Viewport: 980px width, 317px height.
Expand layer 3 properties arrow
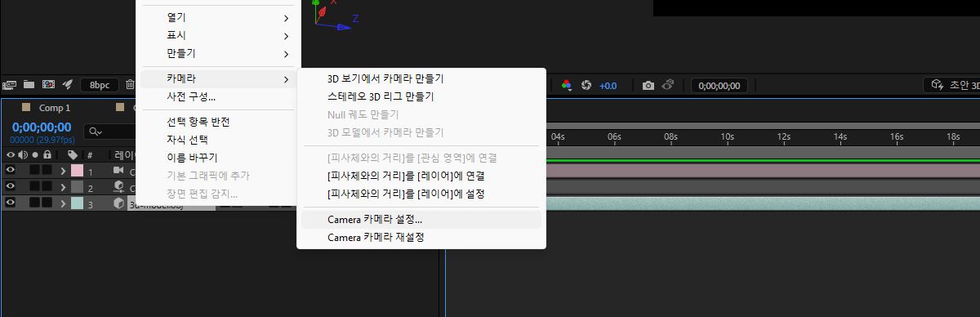pos(63,203)
